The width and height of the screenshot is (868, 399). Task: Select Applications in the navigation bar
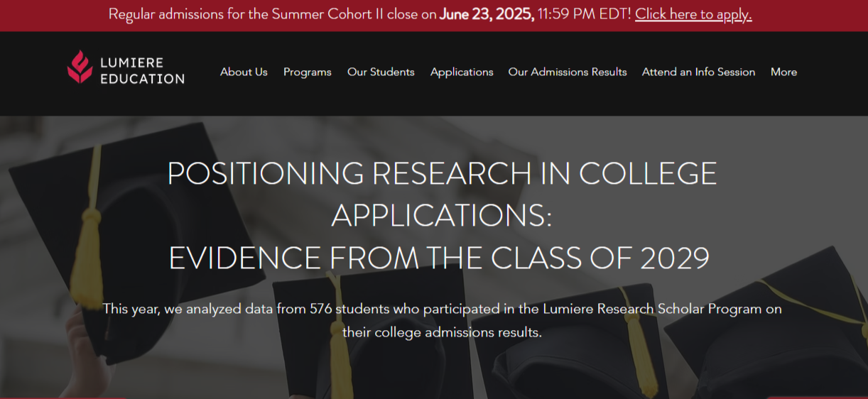click(x=462, y=72)
